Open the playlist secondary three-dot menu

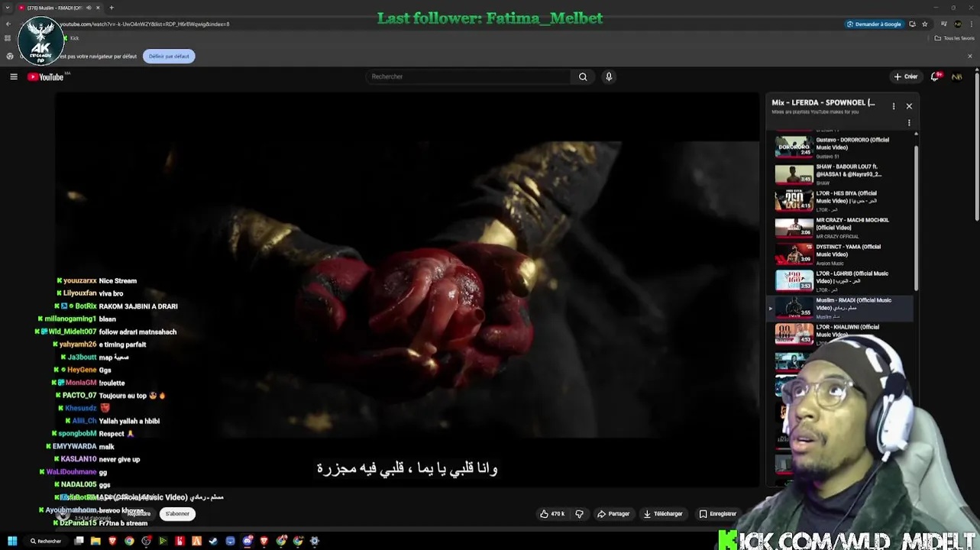pos(909,122)
